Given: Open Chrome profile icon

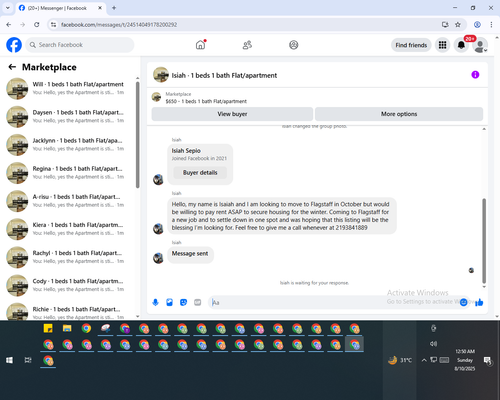Looking at the screenshot, I should 477,25.
